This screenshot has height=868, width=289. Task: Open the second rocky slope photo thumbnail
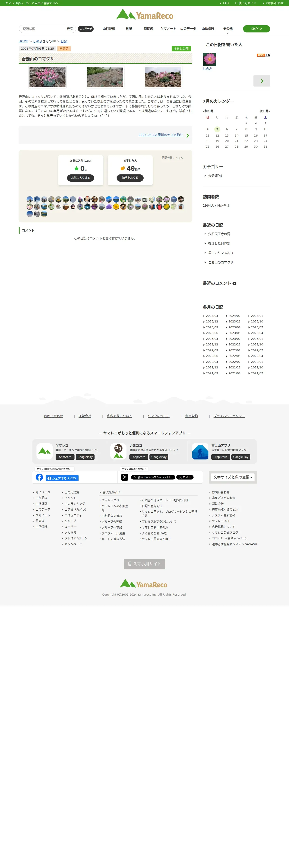point(105,77)
